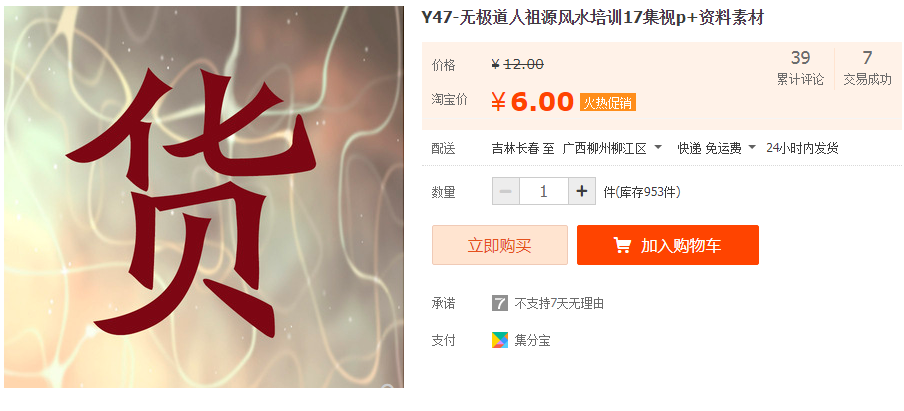
Task: Click the 加入购物车 button
Action: tap(668, 245)
